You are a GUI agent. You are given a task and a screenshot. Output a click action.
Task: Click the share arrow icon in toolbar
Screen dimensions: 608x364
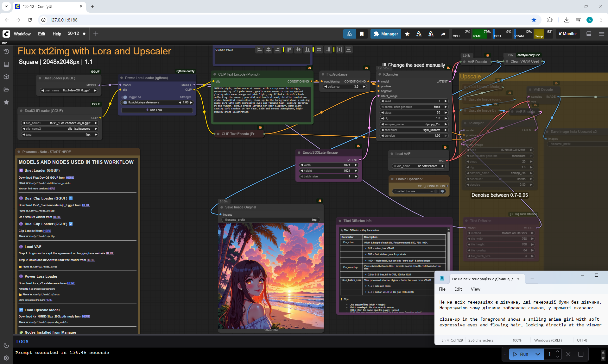[x=443, y=34]
